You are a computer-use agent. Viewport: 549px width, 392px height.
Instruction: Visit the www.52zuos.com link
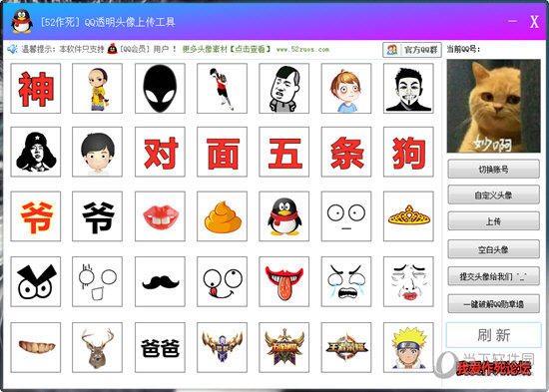point(302,49)
